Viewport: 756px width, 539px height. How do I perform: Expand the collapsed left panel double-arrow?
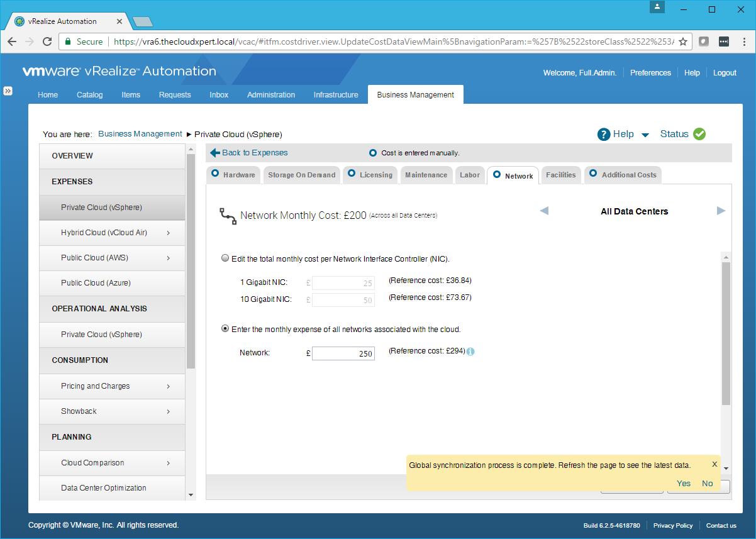tap(8, 91)
